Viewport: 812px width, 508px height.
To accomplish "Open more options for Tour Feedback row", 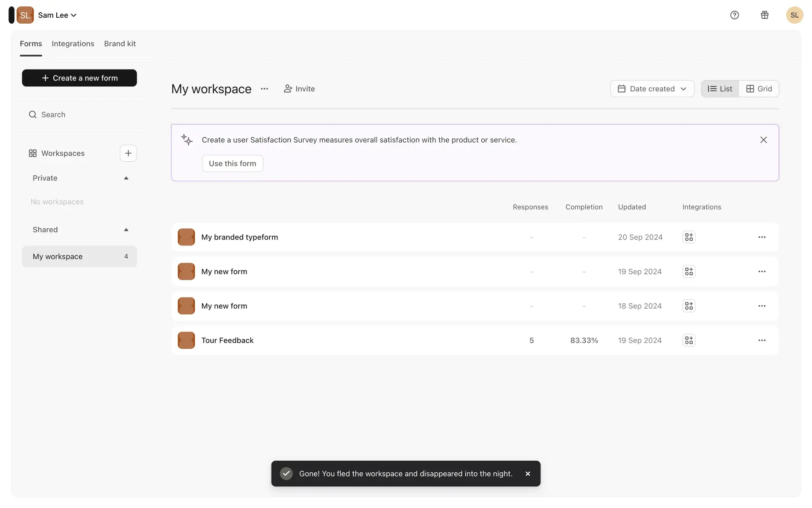I will pyautogui.click(x=762, y=340).
